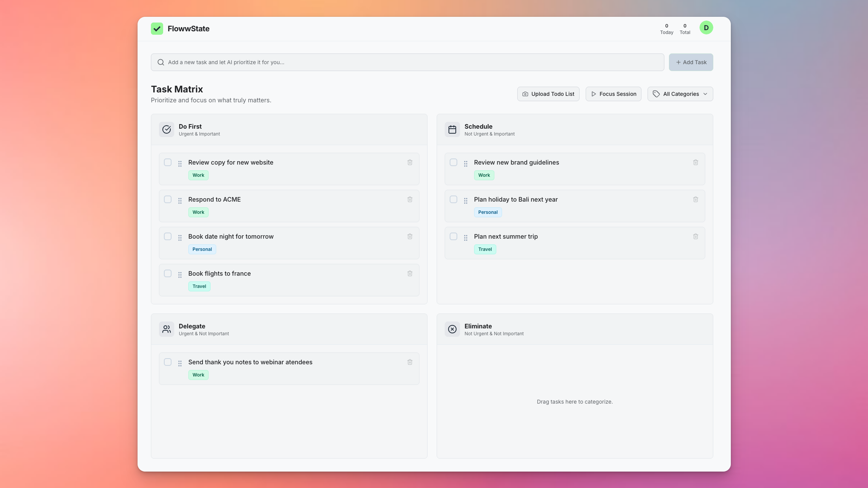Open user avatar menu 'D'
The image size is (868, 488).
(706, 28)
